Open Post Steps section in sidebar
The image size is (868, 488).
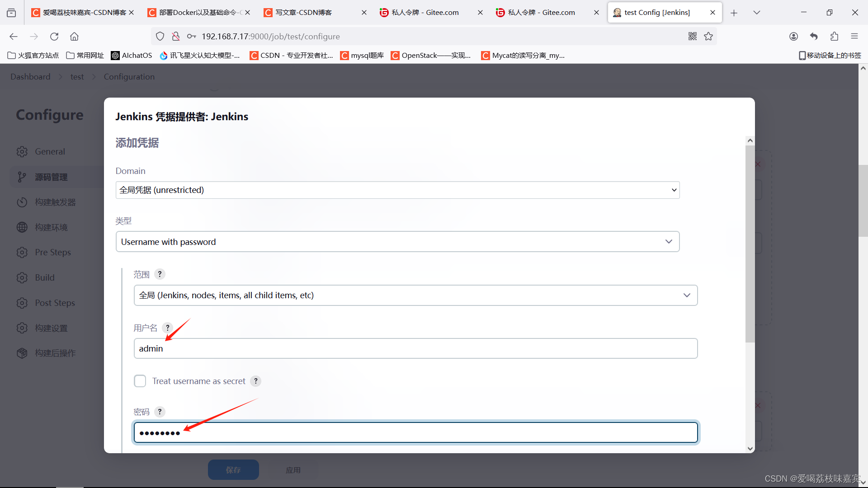coord(55,303)
